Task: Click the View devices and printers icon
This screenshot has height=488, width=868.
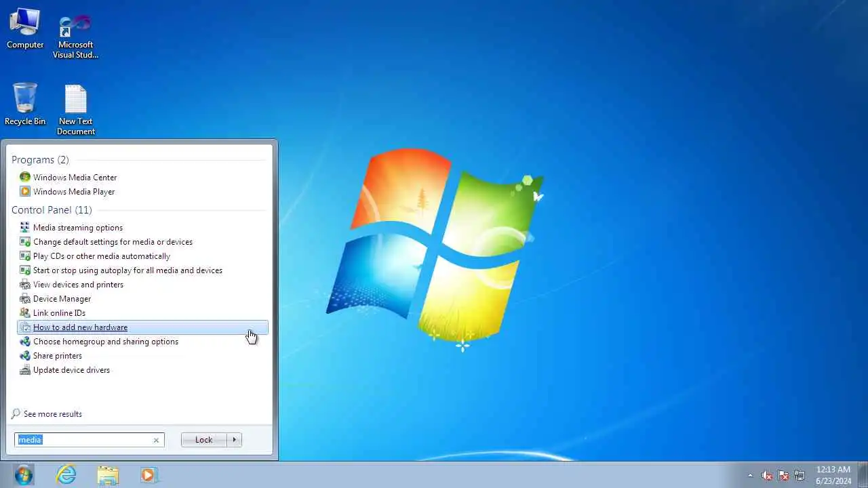Action: (x=25, y=285)
